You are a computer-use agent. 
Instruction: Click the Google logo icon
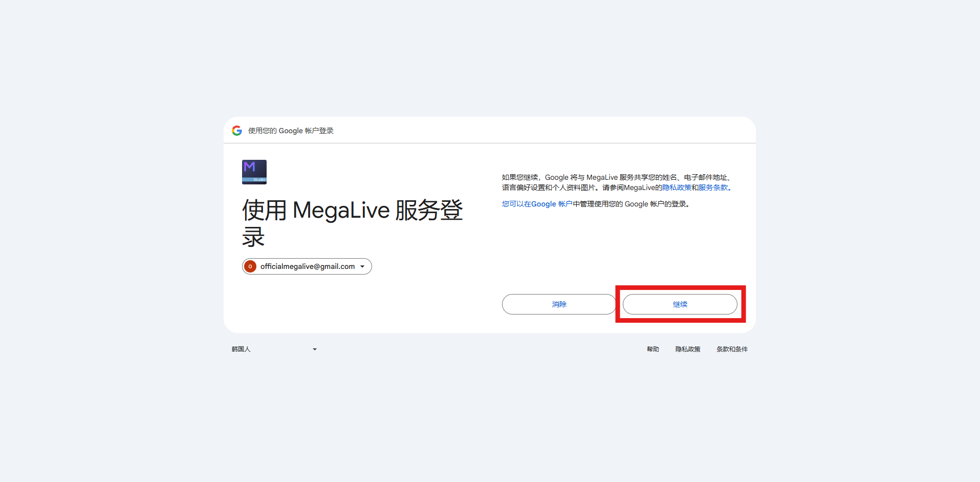pyautogui.click(x=237, y=131)
